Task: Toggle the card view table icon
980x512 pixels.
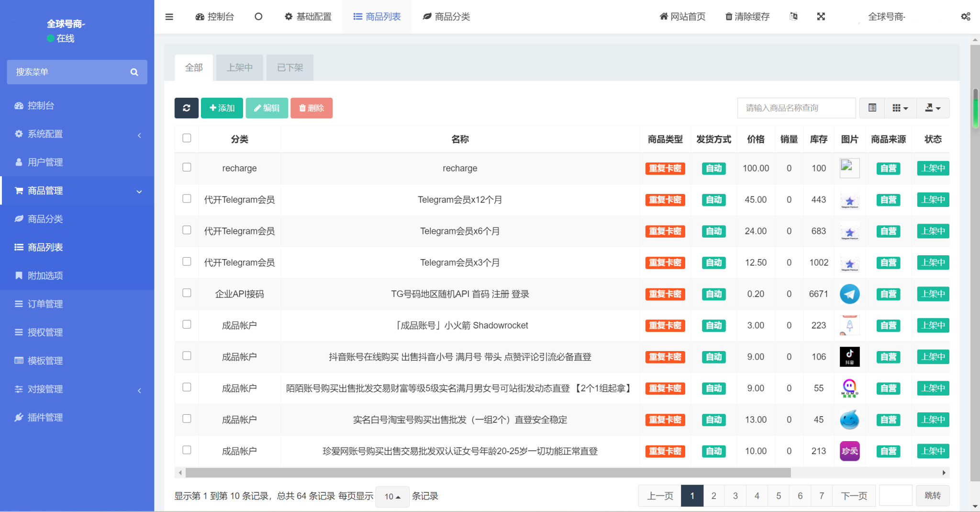Action: [872, 108]
